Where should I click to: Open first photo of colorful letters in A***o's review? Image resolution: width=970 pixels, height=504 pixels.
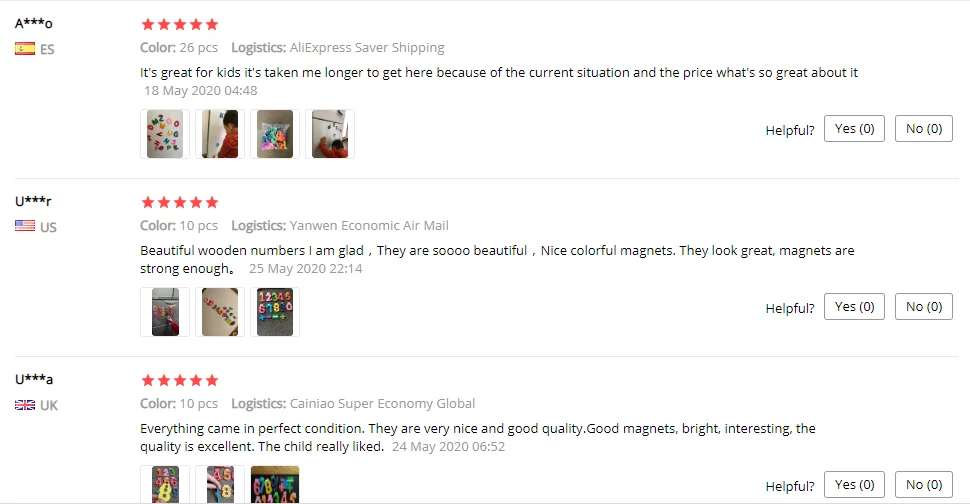click(x=165, y=134)
